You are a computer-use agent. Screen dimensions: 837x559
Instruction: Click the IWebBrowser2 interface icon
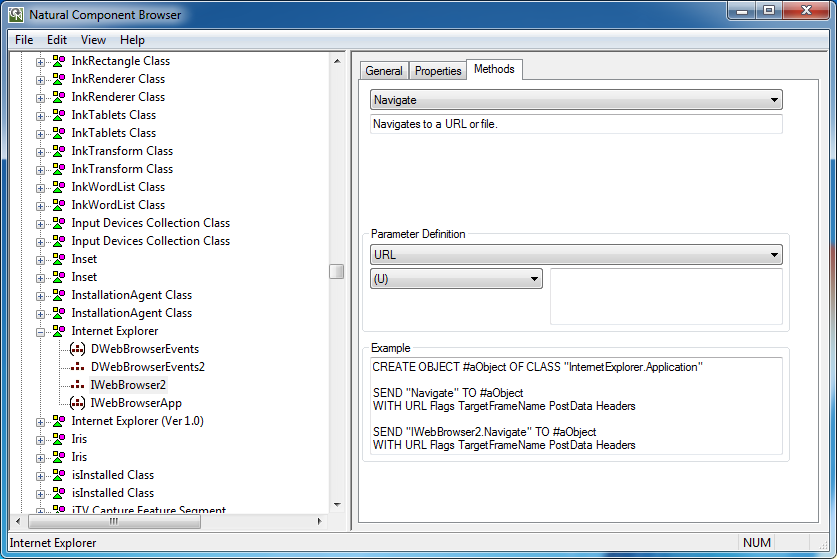(x=78, y=385)
